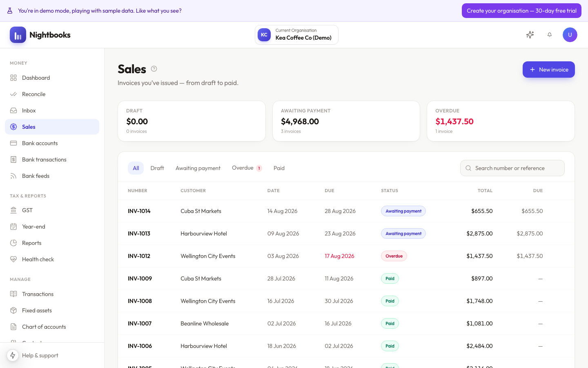Click the Help & support lightning icon
Image resolution: width=588 pixels, height=368 pixels.
13,355
